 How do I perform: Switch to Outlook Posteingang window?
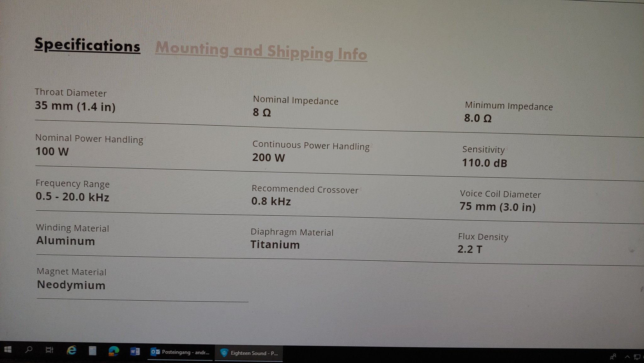pos(180,352)
